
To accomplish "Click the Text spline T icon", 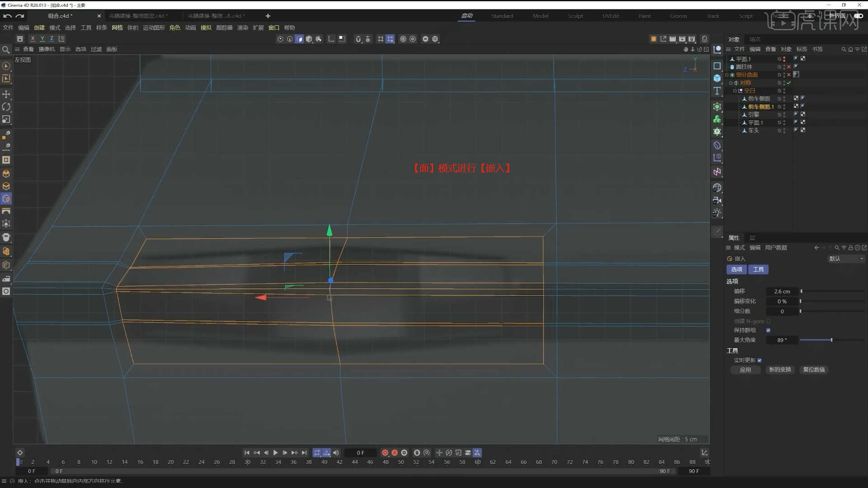I will [x=717, y=91].
